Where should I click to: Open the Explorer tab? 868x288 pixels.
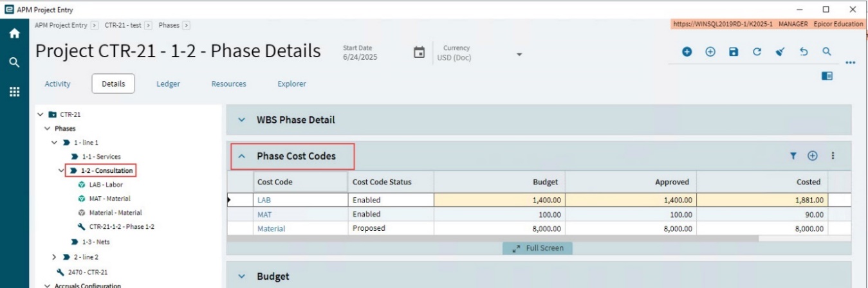tap(291, 84)
